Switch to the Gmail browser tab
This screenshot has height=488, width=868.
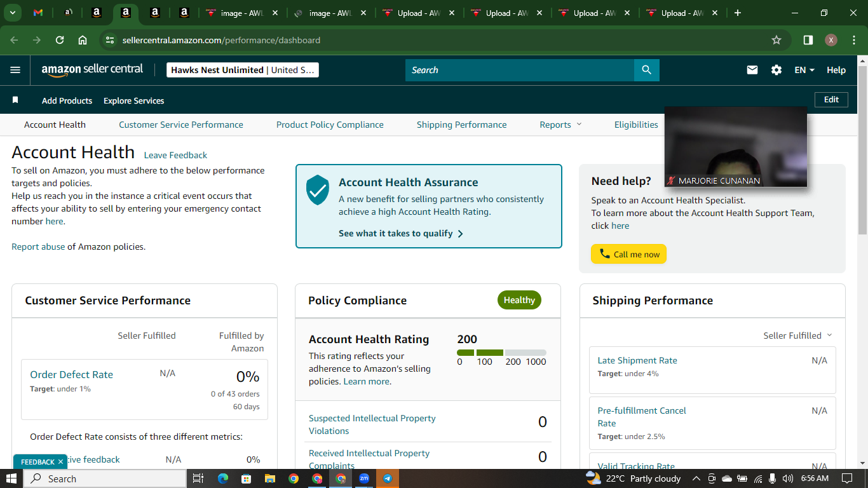click(x=38, y=13)
